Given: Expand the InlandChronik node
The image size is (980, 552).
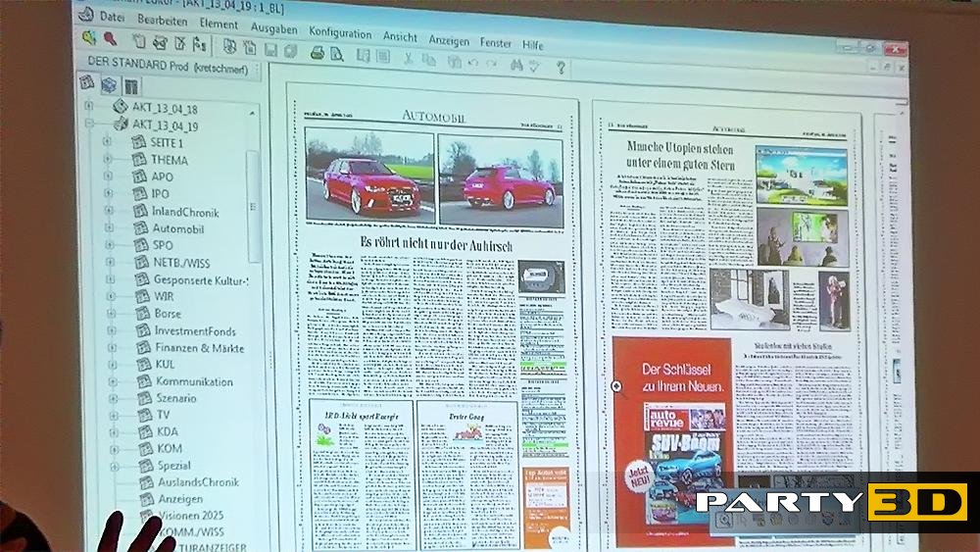Looking at the screenshot, I should tap(108, 210).
